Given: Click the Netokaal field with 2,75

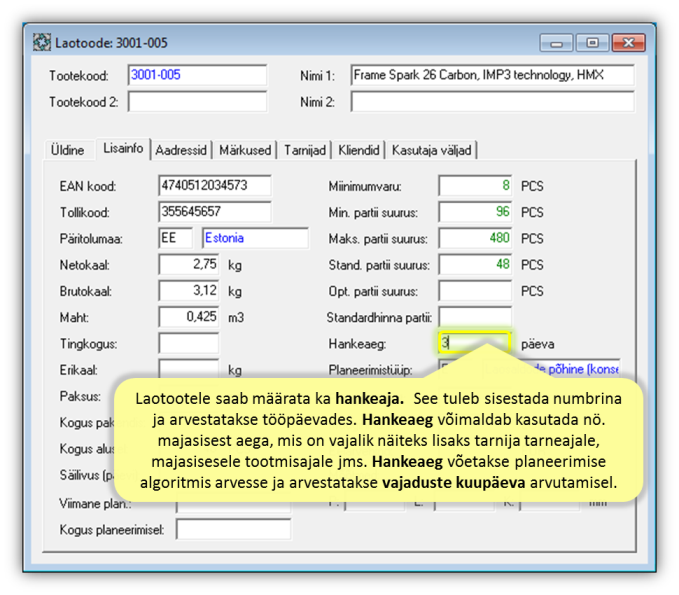Looking at the screenshot, I should [x=189, y=265].
